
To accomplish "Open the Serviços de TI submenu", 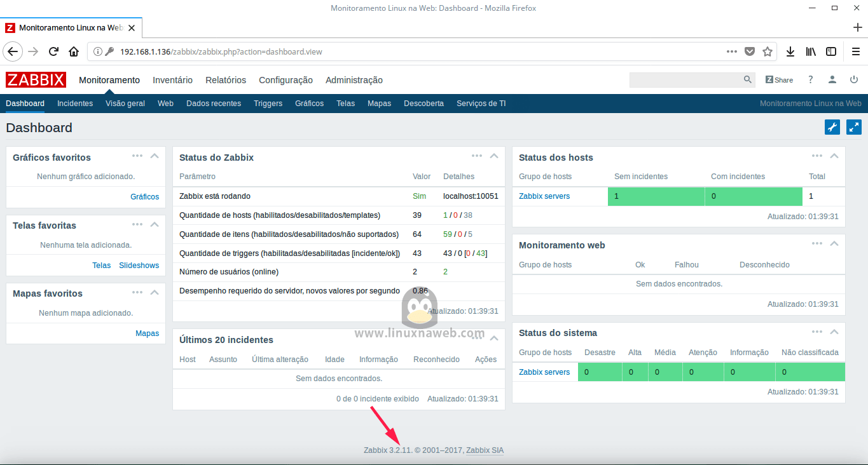I will click(x=481, y=104).
